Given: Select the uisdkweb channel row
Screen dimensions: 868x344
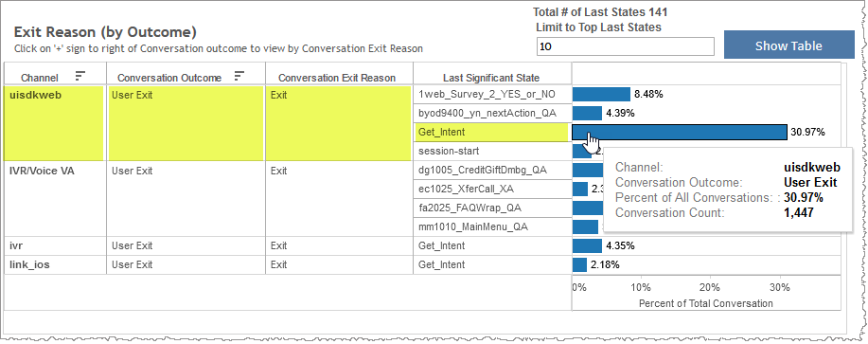Looking at the screenshot, I should pyautogui.click(x=53, y=122).
